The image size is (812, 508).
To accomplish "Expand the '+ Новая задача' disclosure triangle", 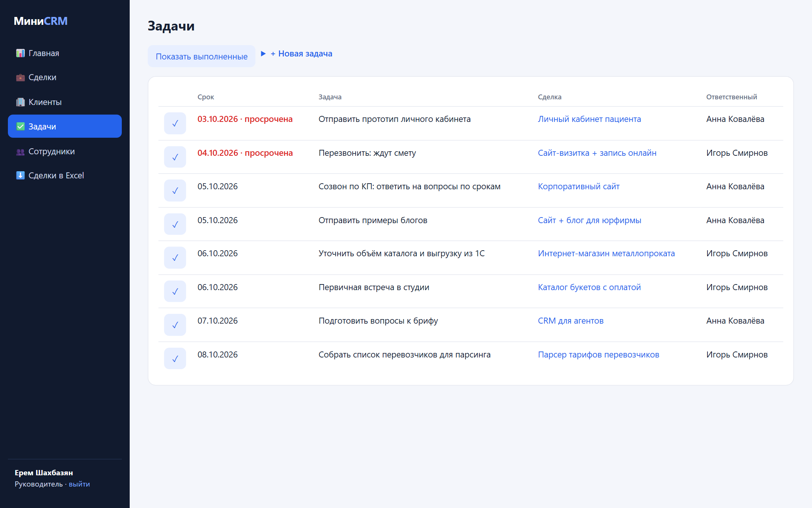I will tap(263, 54).
